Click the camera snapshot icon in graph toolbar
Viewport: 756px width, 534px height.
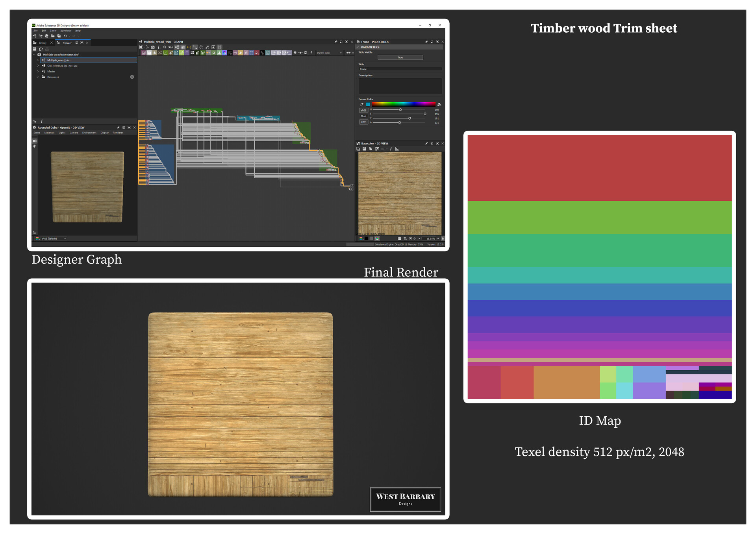click(153, 47)
